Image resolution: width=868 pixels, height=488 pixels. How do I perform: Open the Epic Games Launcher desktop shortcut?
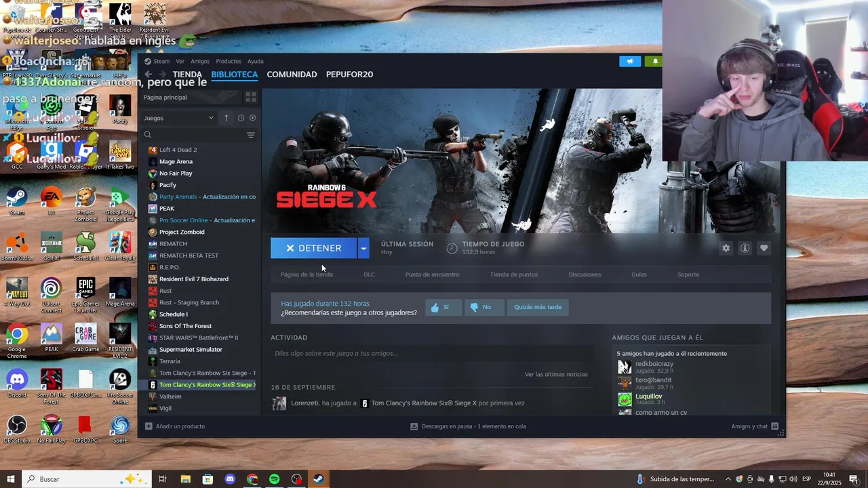(85, 295)
